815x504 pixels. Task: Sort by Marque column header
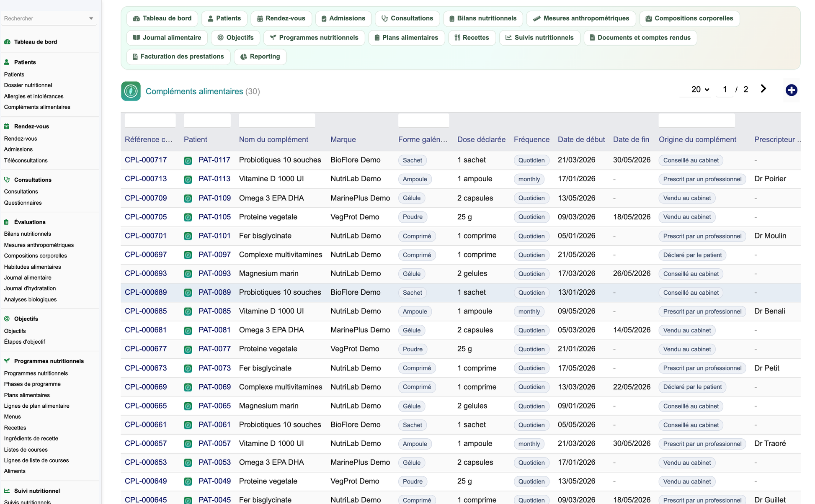[x=343, y=139]
